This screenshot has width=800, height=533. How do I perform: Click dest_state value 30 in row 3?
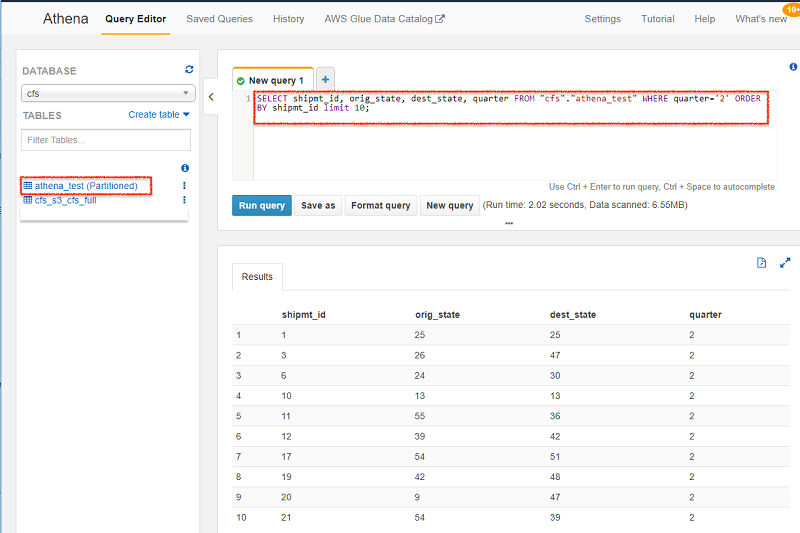pos(555,375)
